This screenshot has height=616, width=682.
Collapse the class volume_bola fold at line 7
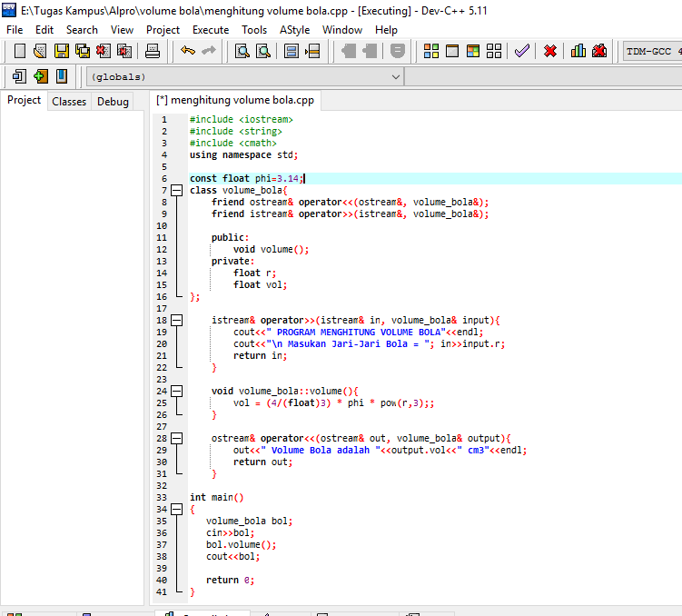[x=176, y=190]
